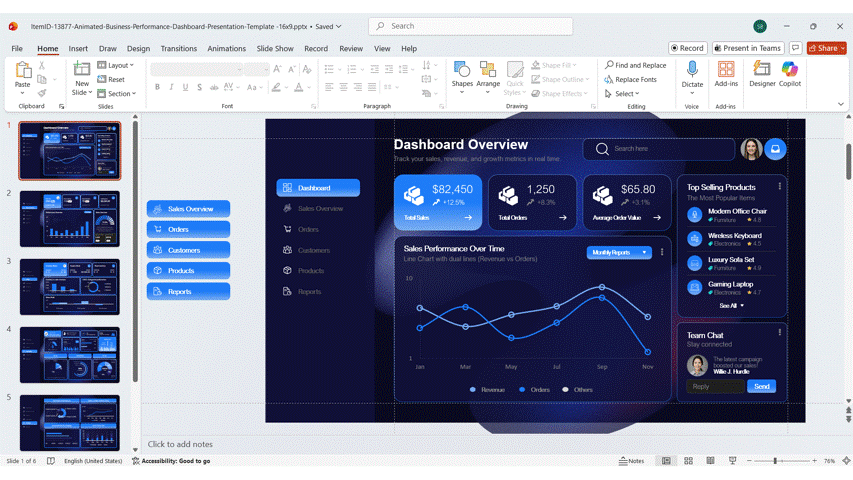Toggle Underline formatting
This screenshot has width=853, height=480.
click(186, 87)
